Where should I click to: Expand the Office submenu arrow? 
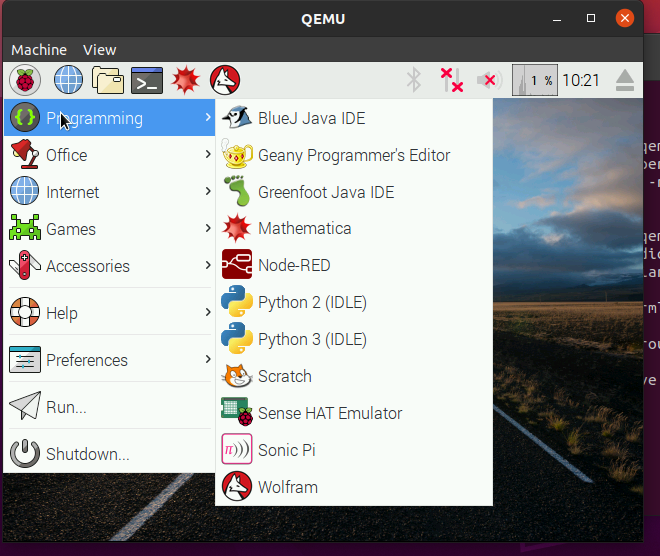point(208,154)
